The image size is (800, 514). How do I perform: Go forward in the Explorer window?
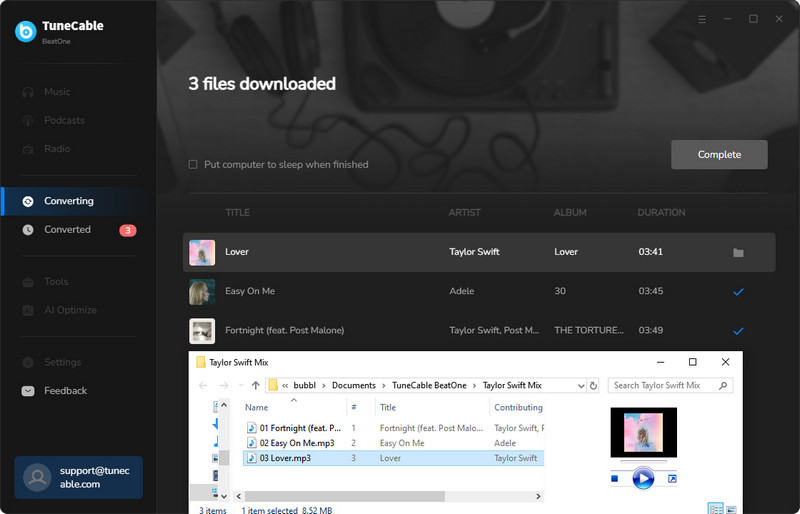tap(223, 385)
